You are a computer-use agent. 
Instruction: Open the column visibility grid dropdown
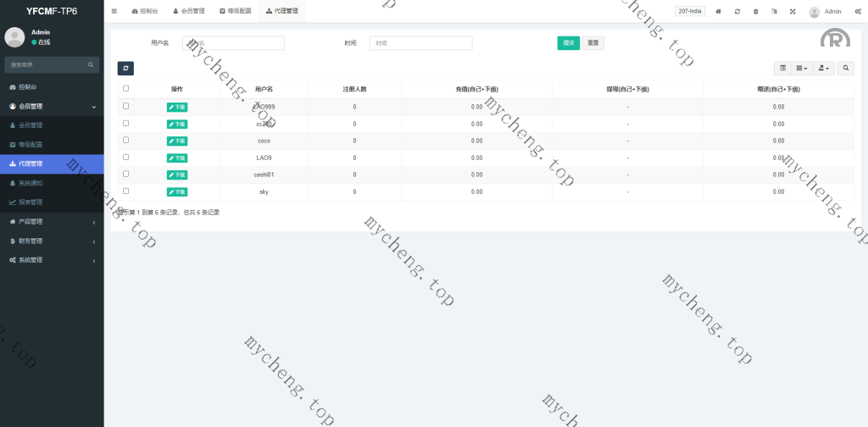(x=801, y=68)
